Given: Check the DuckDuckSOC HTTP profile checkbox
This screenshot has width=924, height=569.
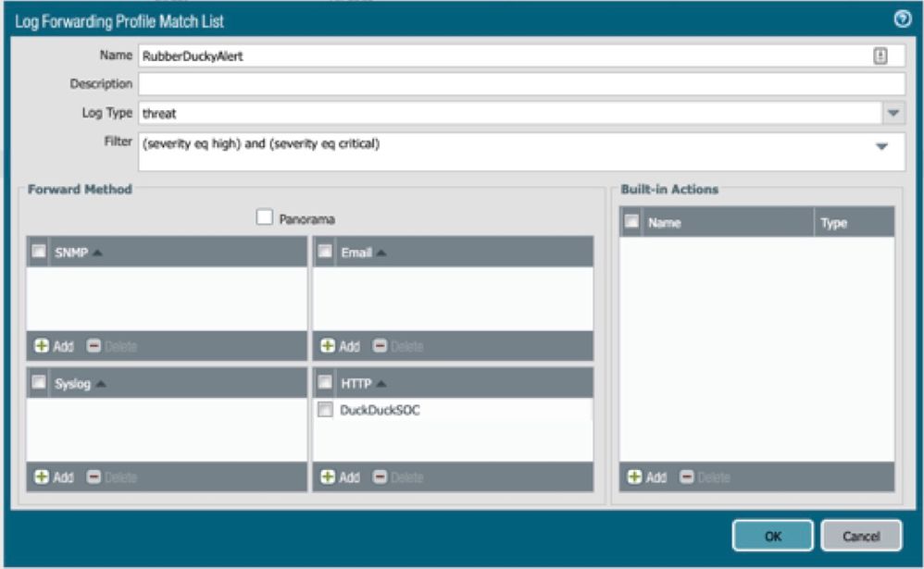Looking at the screenshot, I should [x=325, y=409].
